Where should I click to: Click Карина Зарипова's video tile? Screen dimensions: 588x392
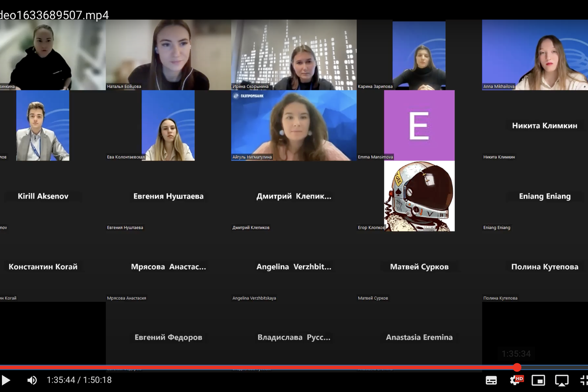pyautogui.click(x=419, y=55)
